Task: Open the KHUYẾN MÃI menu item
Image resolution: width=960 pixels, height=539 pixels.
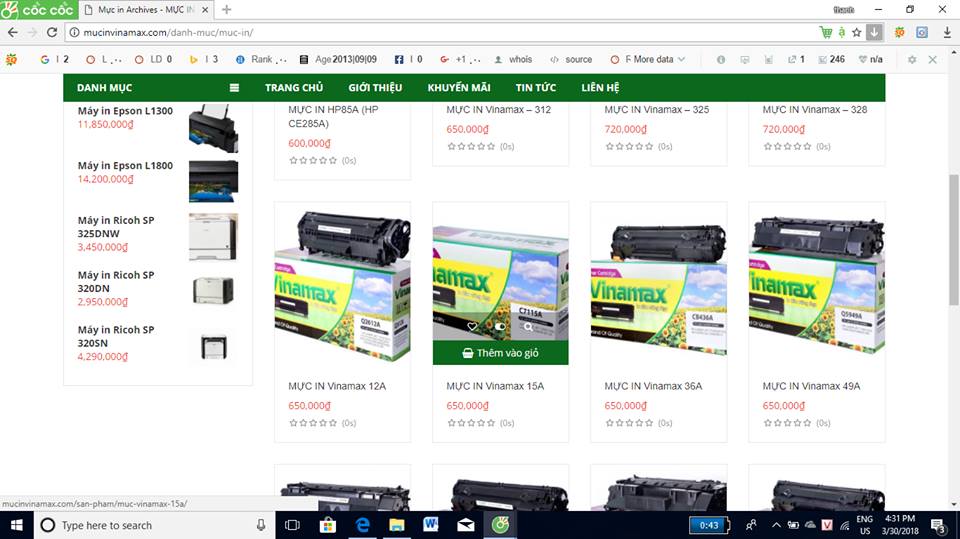Action: 458,88
